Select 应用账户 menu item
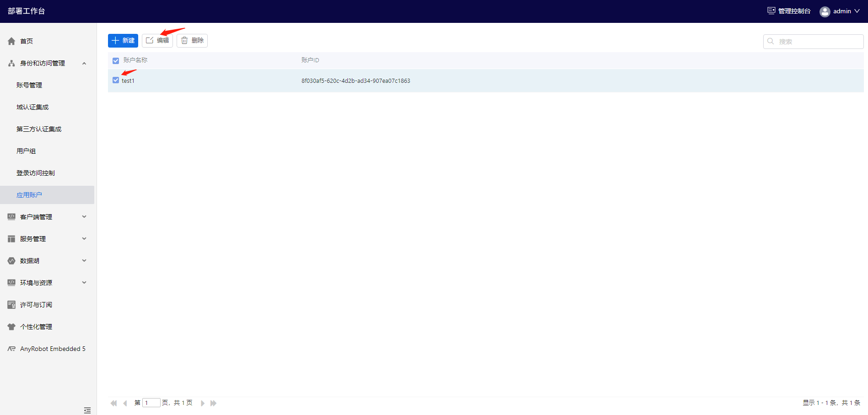 (x=47, y=195)
